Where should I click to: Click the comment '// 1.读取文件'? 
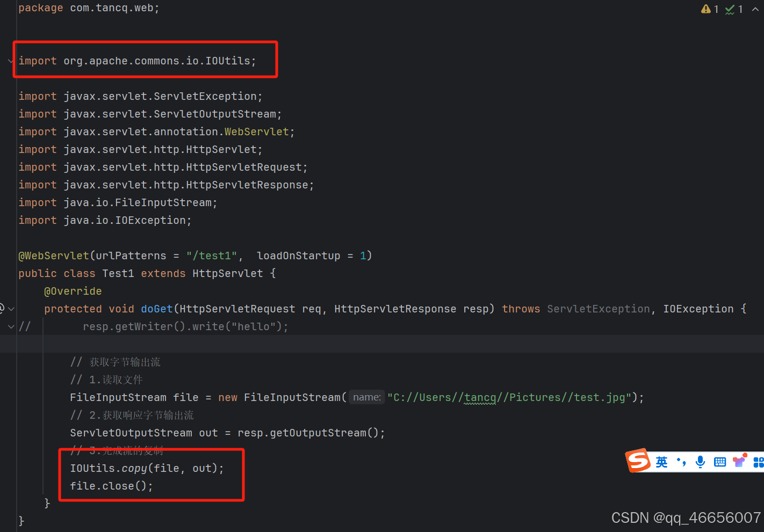[106, 380]
